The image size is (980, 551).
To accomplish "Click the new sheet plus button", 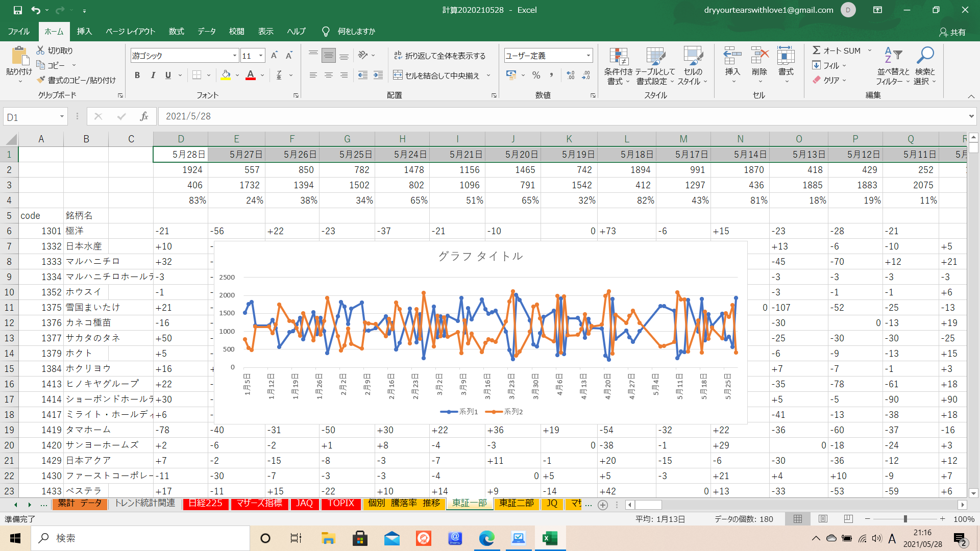I will [603, 505].
